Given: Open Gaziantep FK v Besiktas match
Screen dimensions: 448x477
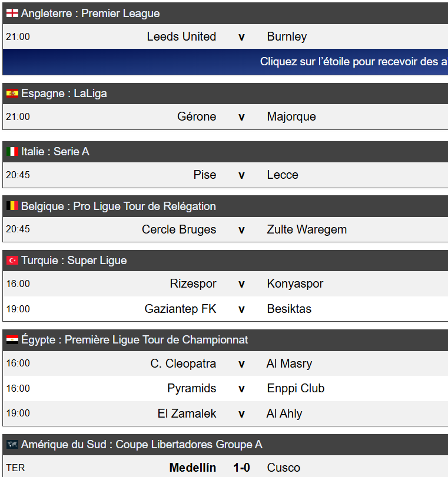Looking at the screenshot, I should (x=225, y=309).
